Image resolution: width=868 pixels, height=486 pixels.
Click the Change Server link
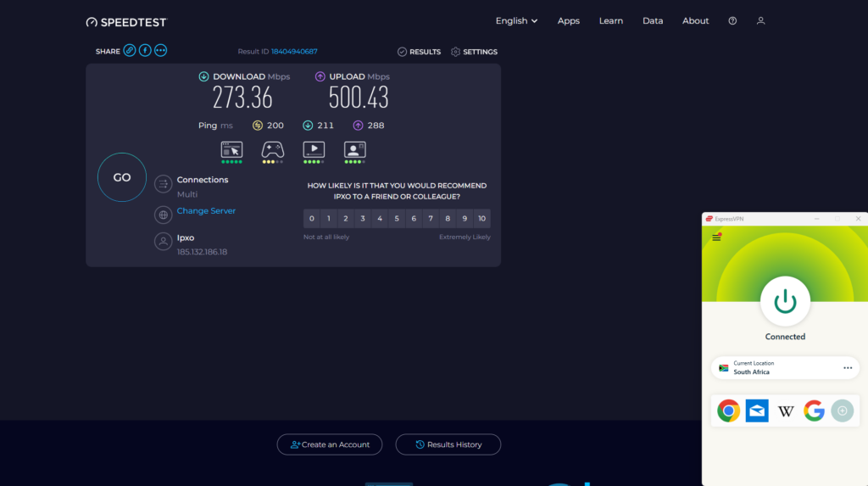(x=206, y=211)
